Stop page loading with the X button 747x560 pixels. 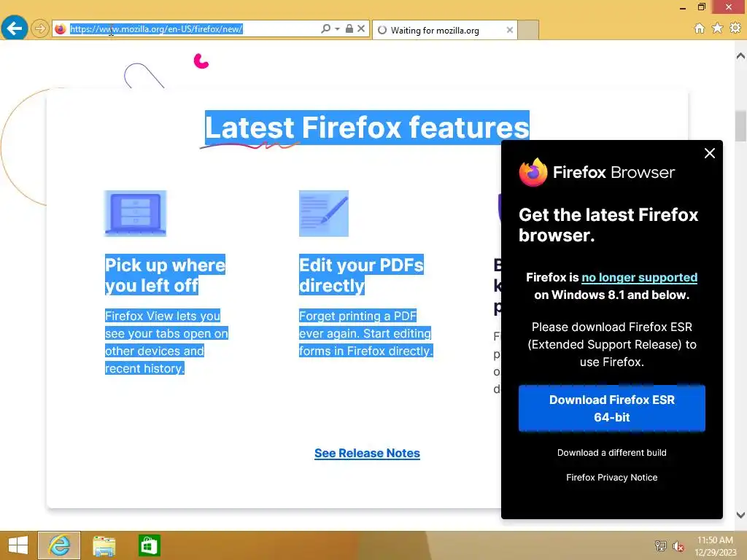point(361,28)
